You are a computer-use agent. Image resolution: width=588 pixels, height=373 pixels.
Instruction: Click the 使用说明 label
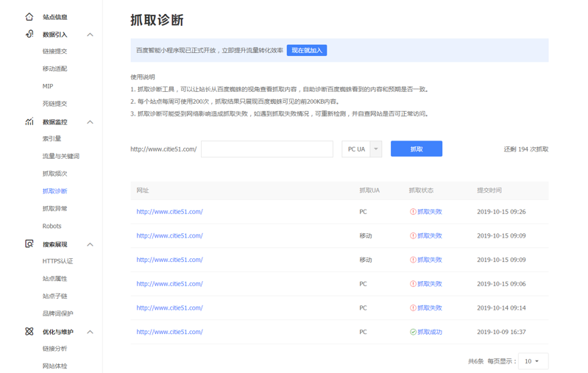[143, 77]
